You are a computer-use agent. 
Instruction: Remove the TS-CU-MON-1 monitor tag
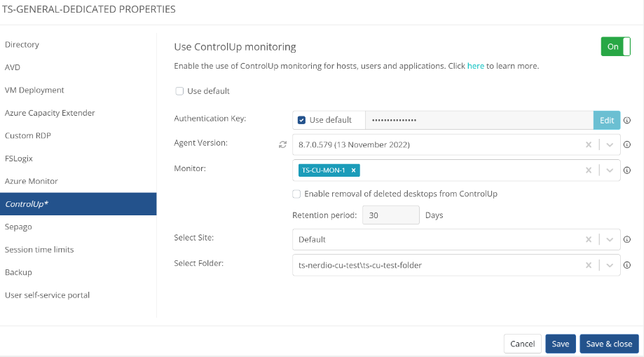[x=354, y=170]
